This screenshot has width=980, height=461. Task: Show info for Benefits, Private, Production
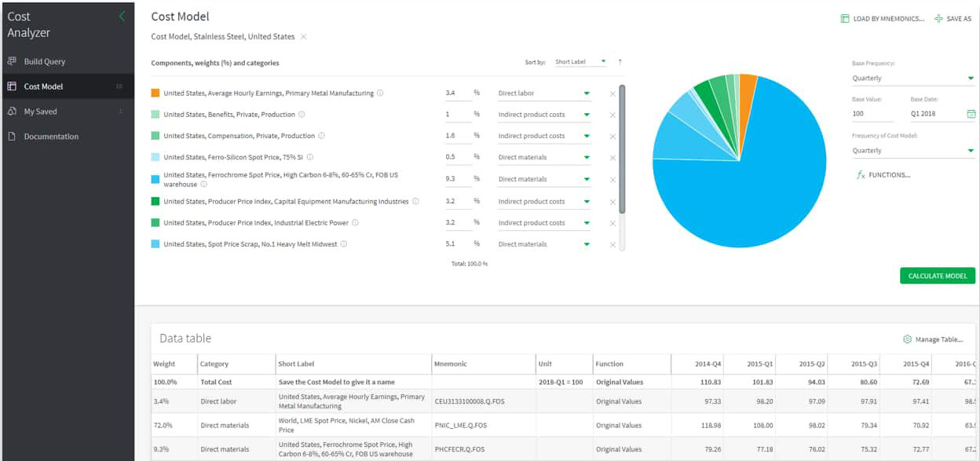302,115
